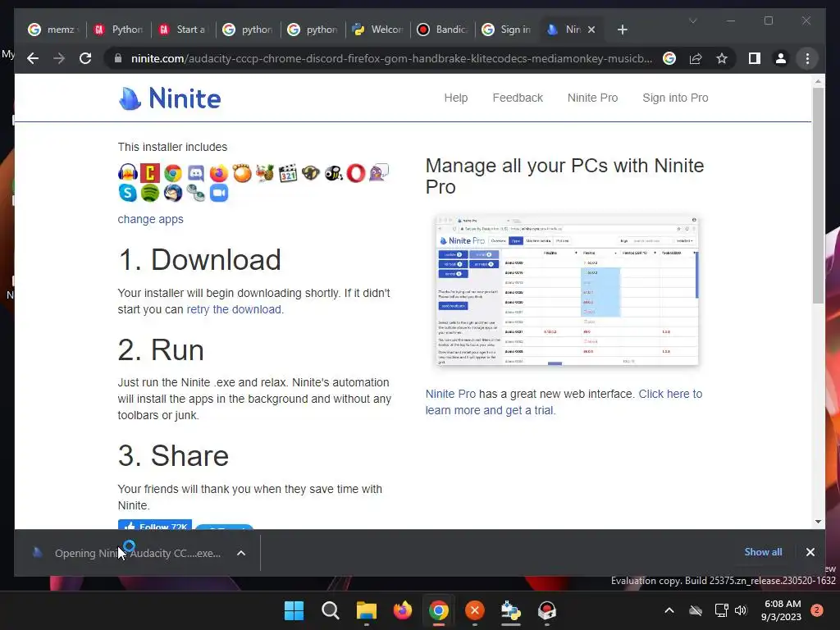
Task: Switch to the memz tab
Action: tap(53, 30)
